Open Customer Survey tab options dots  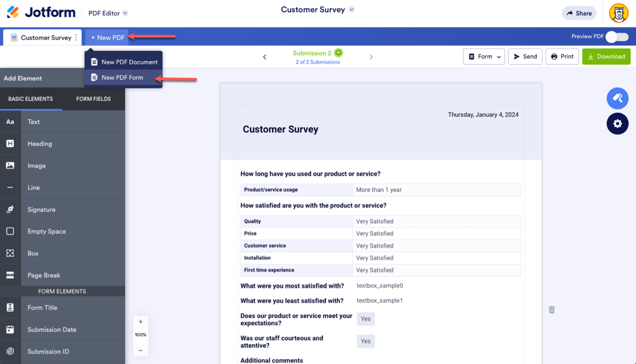coord(76,38)
